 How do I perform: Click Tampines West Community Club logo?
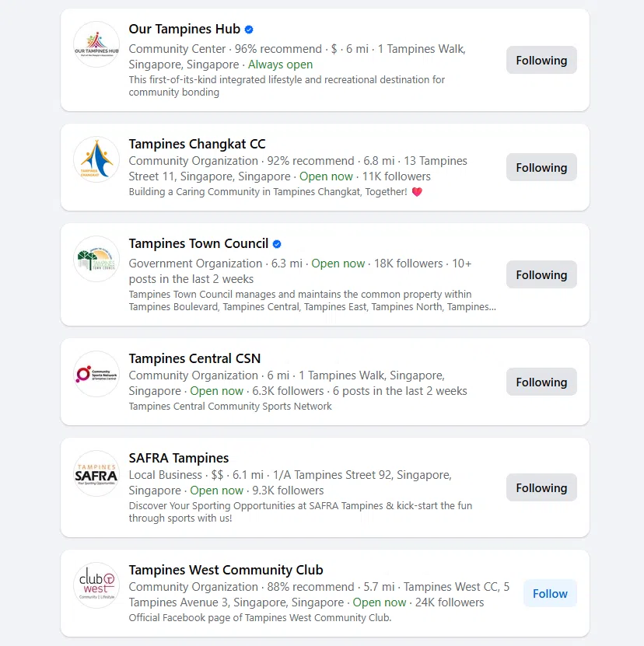tap(96, 585)
